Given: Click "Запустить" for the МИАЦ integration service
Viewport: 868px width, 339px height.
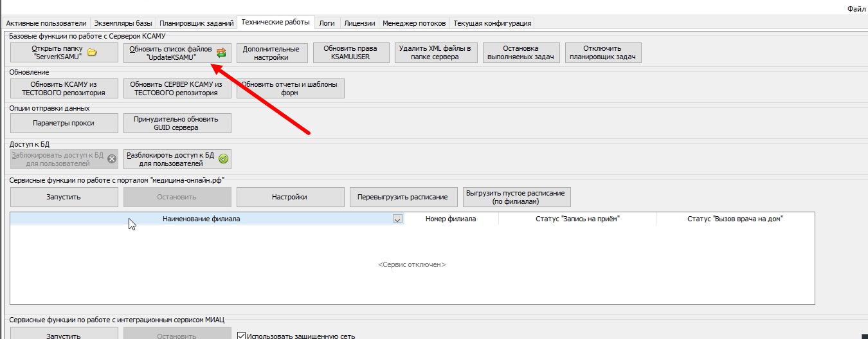Looking at the screenshot, I should pos(64,334).
